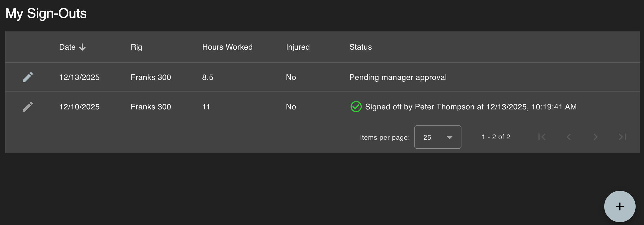Go to last page of results

(622, 137)
